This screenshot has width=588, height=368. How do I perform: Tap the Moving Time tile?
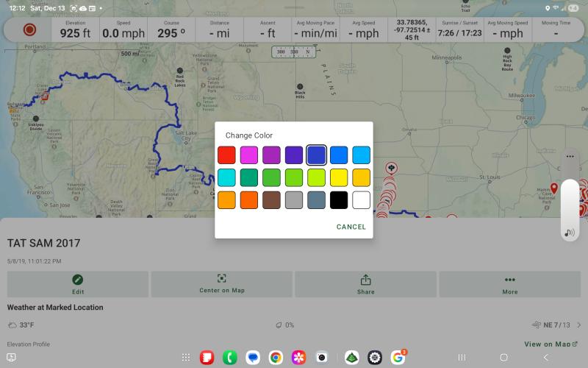(x=556, y=29)
